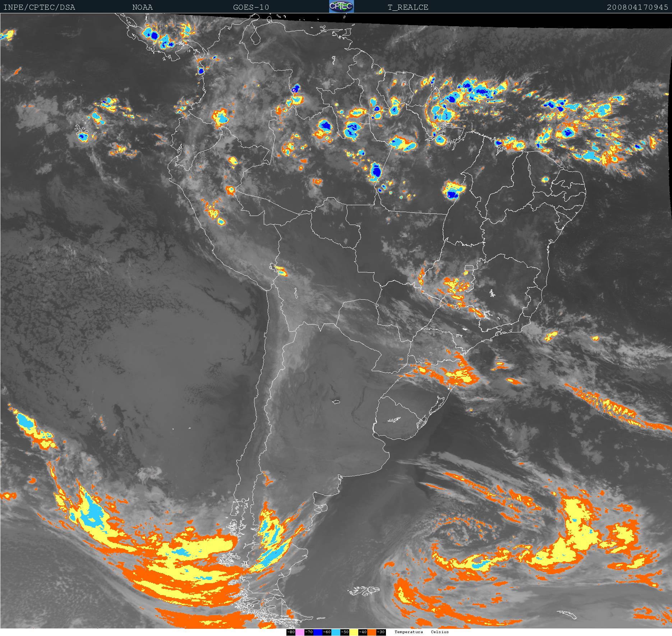The height and width of the screenshot is (636, 672).
Task: Click the 200804170945 timestamp
Action: point(637,7)
